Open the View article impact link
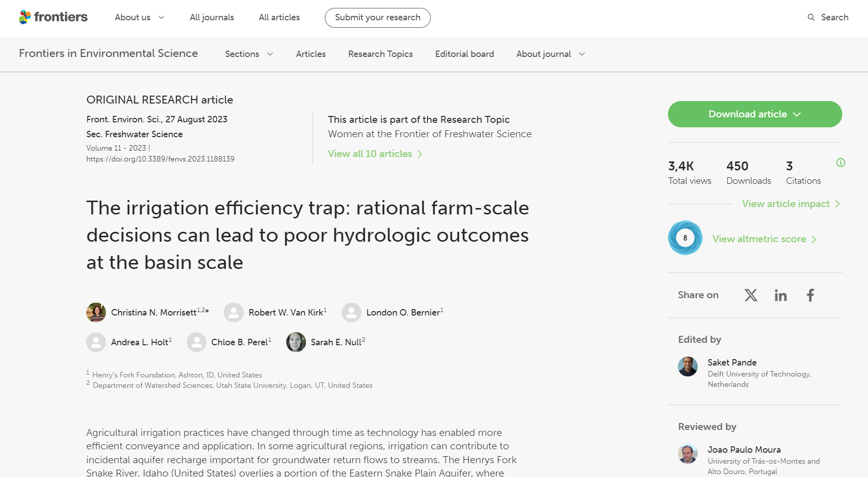Screen dimensions: 868x477 (x=791, y=204)
